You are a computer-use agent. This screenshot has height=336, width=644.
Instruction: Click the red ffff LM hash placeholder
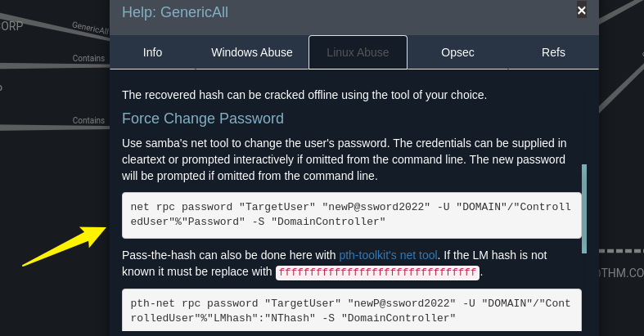pyautogui.click(x=377, y=272)
